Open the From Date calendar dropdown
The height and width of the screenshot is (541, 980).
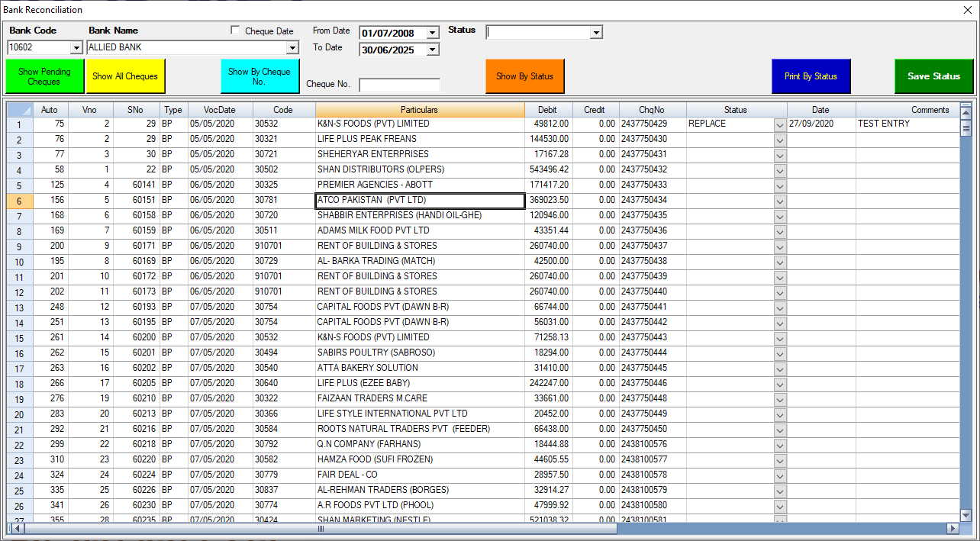click(433, 33)
